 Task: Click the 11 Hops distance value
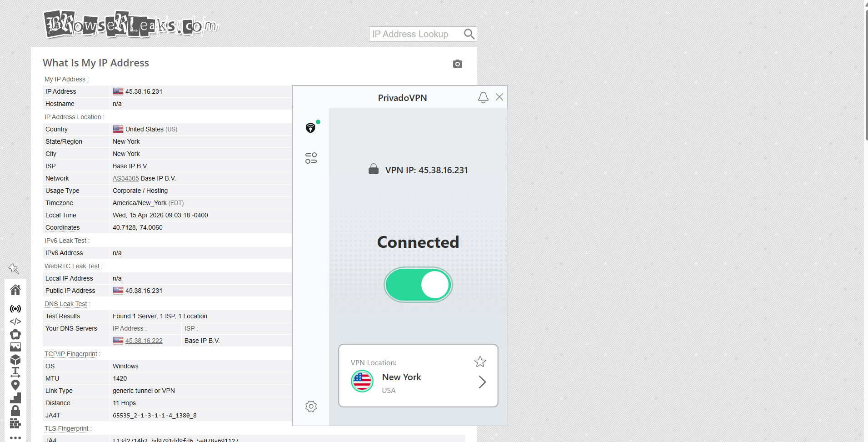tap(125, 403)
